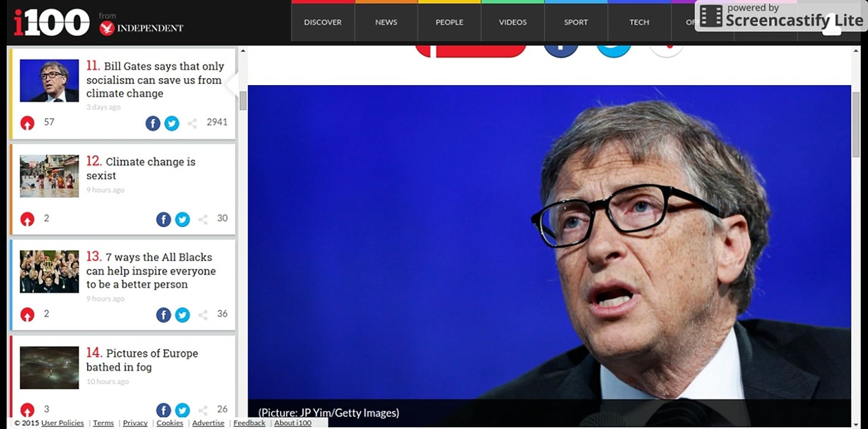Click the Screencastify film strip icon
The image size is (868, 429).
711,16
